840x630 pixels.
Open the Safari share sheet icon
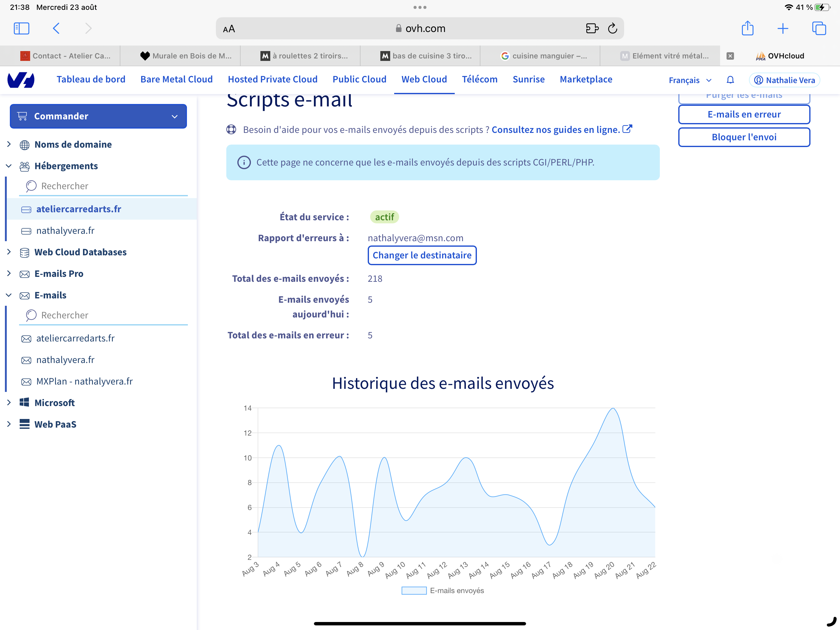[747, 29]
